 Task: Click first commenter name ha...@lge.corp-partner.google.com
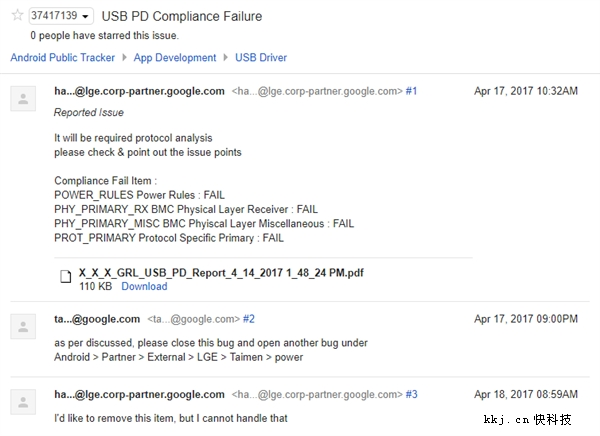tap(139, 92)
